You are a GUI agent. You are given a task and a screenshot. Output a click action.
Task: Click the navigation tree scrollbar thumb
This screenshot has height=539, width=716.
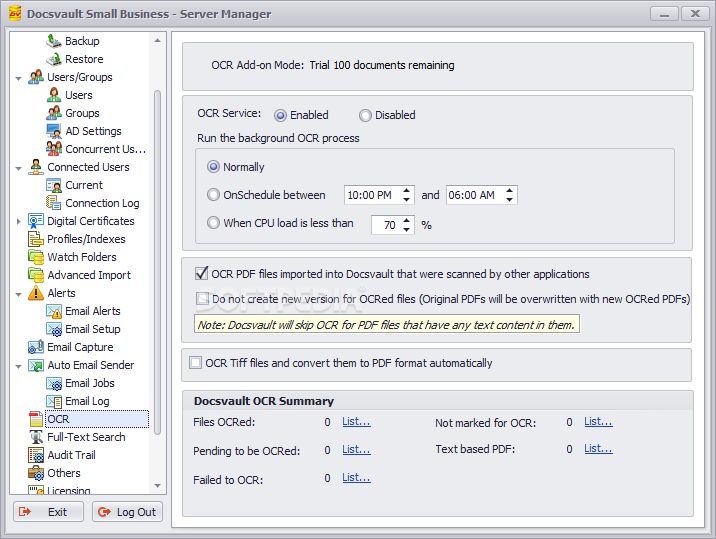(158, 262)
